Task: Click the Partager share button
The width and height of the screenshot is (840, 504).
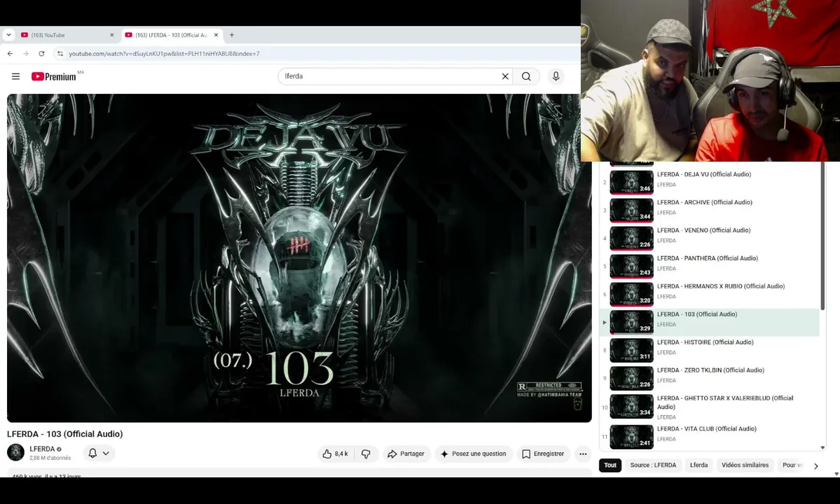Action: point(406,454)
